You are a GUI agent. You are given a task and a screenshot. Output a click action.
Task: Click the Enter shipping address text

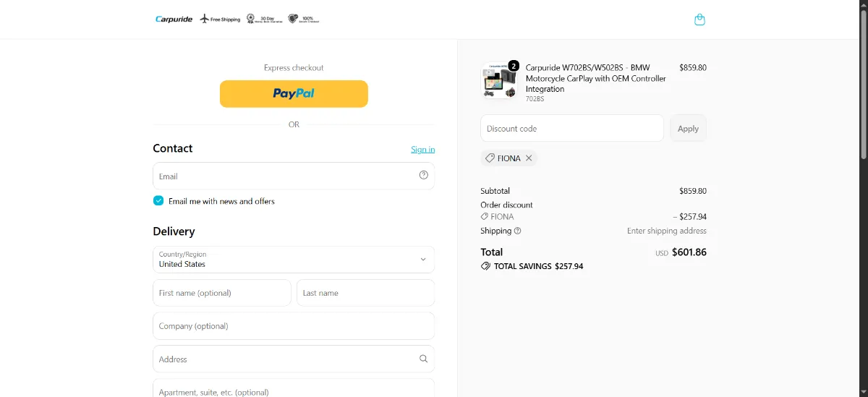[667, 231]
